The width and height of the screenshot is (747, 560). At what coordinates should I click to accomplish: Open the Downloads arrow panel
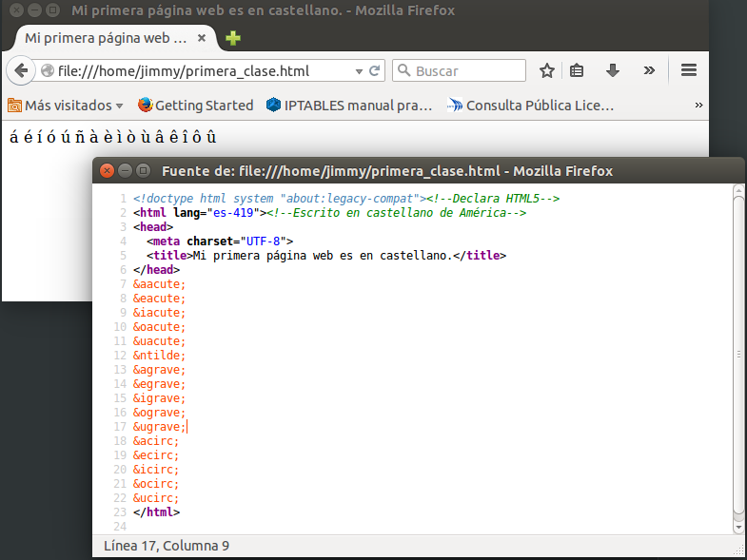[x=613, y=70]
